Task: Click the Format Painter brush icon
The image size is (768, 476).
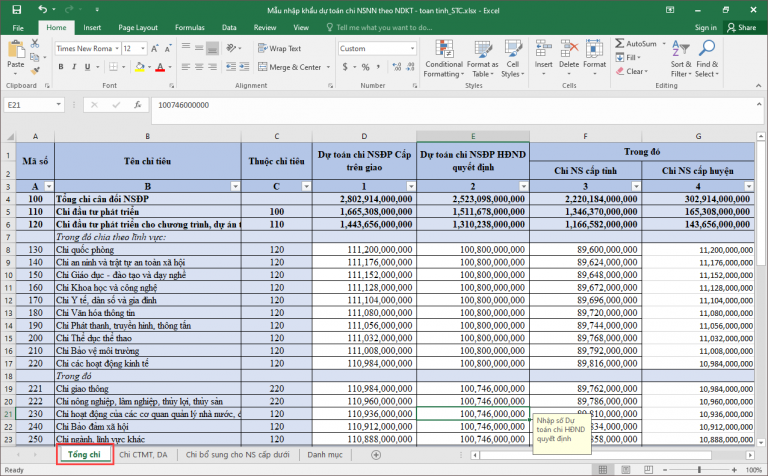Action: pos(35,71)
